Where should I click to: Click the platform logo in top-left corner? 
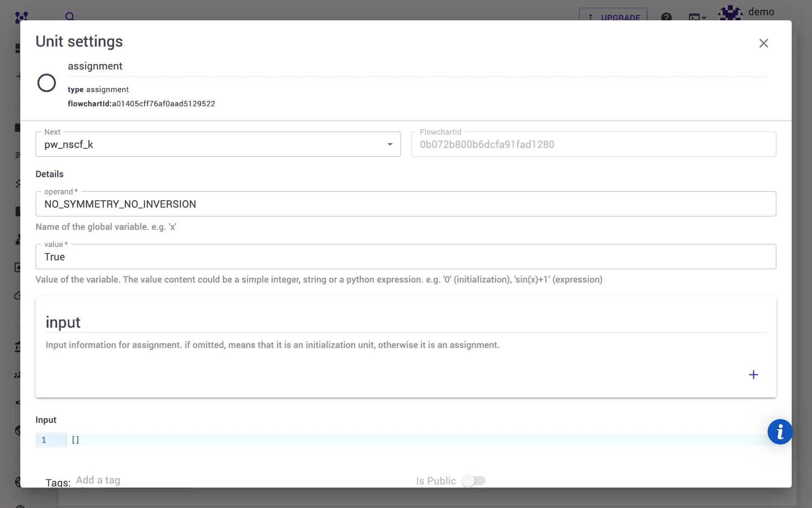tap(21, 17)
